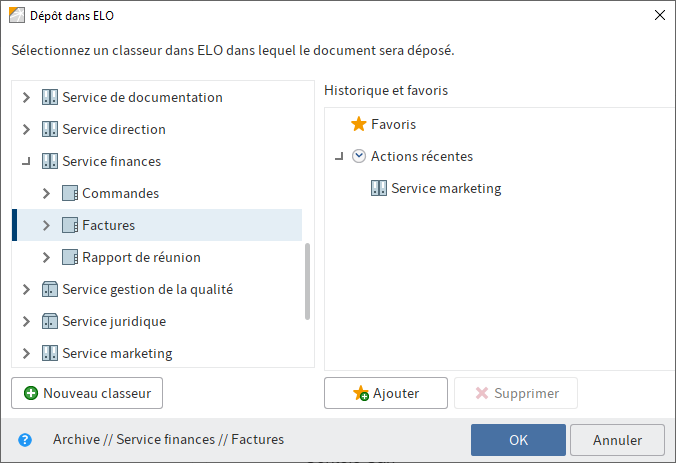Click Ajouter to add a favorite
The image size is (676, 463).
386,393
